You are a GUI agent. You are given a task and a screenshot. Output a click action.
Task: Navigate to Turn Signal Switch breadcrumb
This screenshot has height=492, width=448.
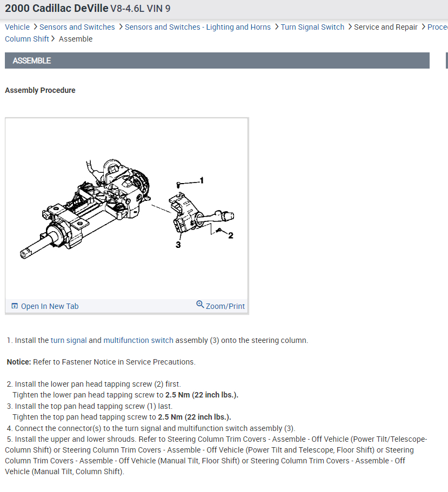click(312, 28)
